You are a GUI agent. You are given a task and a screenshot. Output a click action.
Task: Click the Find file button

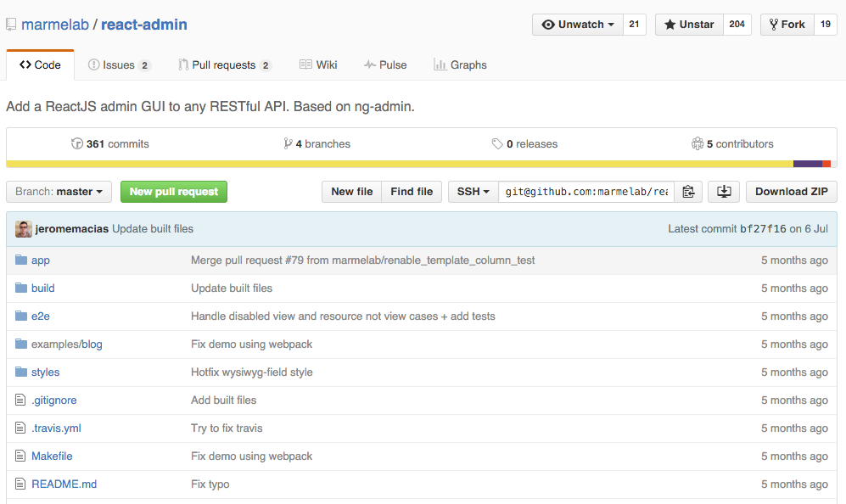pos(412,192)
